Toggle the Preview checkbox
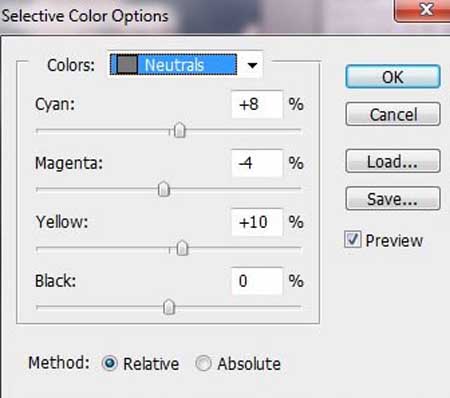450x398 pixels. (x=352, y=239)
